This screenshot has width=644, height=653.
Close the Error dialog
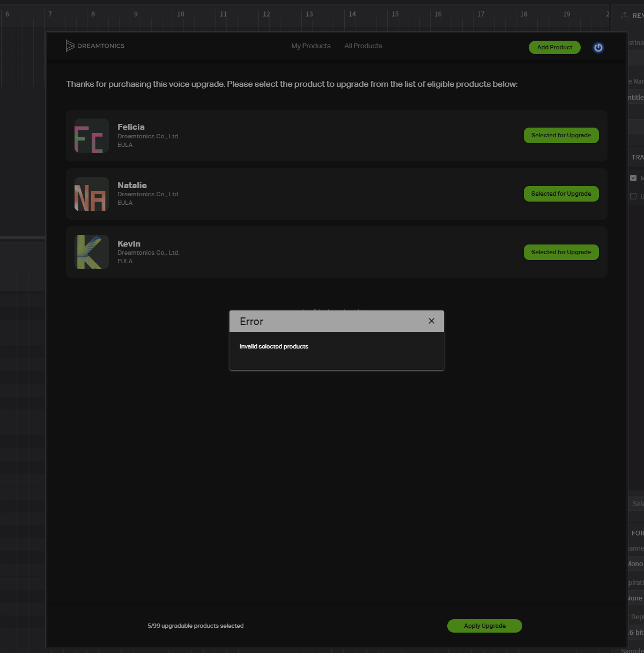pos(431,321)
